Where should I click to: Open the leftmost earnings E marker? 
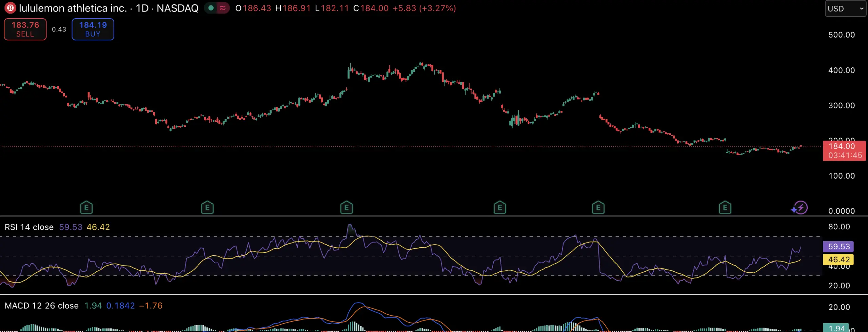(86, 207)
